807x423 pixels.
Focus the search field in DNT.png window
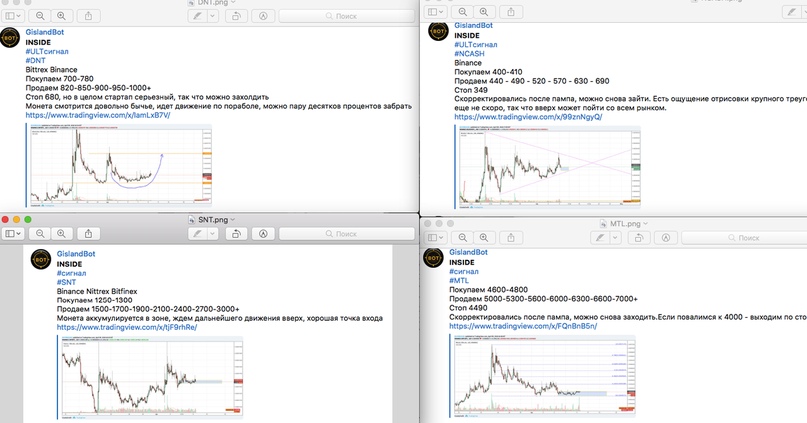click(346, 16)
